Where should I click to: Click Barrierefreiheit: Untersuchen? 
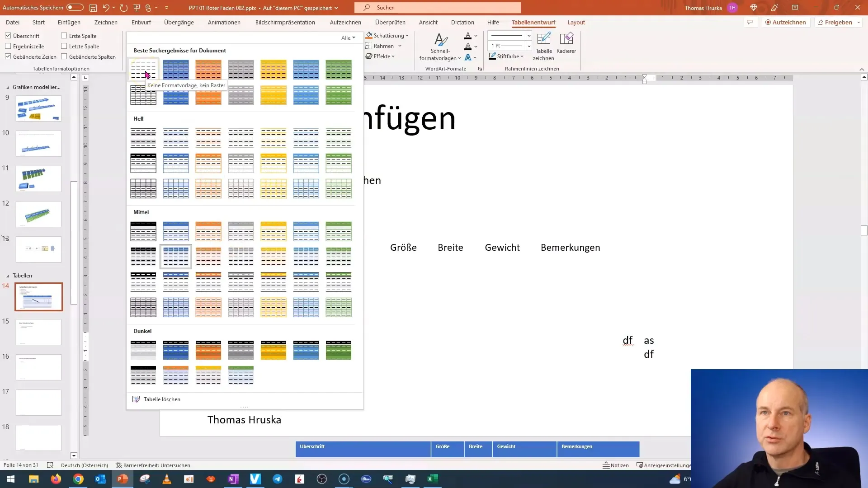153,465
